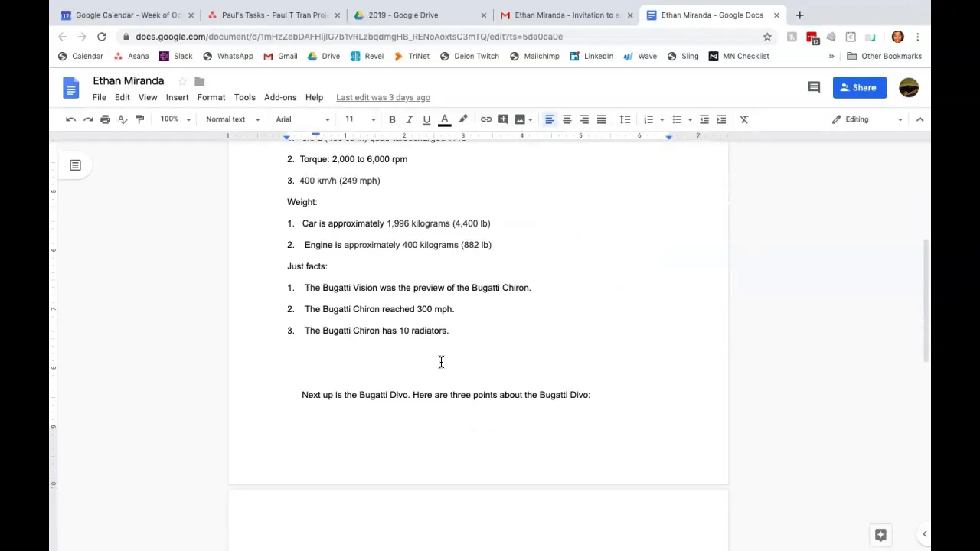Open the View menu
The image size is (980, 551).
tap(148, 98)
